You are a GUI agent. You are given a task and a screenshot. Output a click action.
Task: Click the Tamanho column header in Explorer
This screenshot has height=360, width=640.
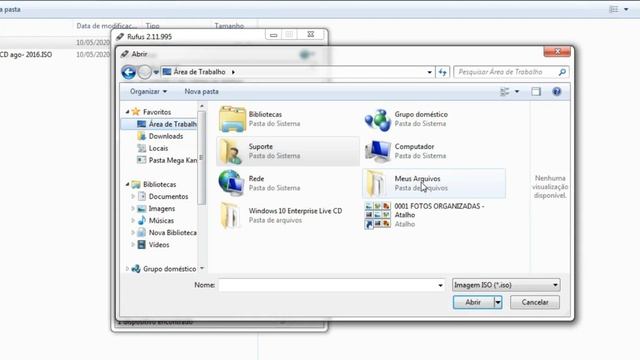(x=229, y=26)
